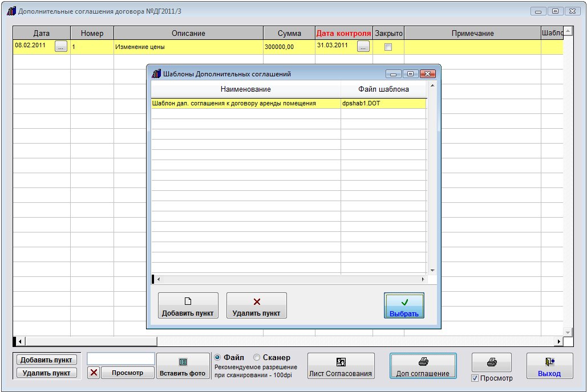Click the 300000,00 sum cell
587x392 pixels.
pyautogui.click(x=289, y=47)
